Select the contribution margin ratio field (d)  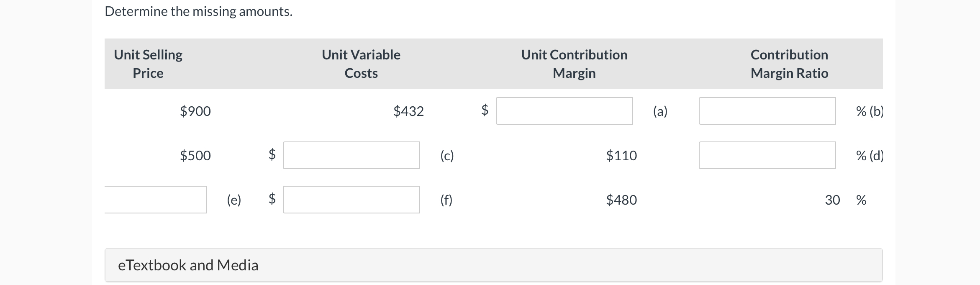tap(767, 155)
